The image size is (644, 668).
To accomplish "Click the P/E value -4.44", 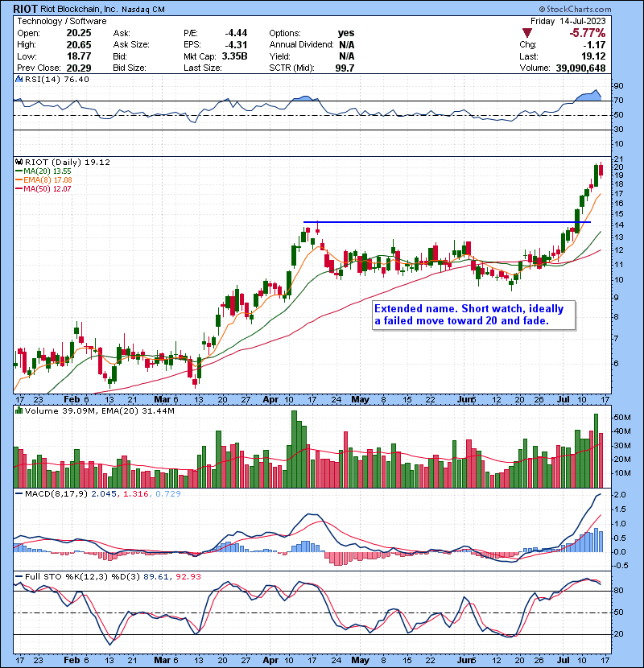I will click(x=236, y=33).
